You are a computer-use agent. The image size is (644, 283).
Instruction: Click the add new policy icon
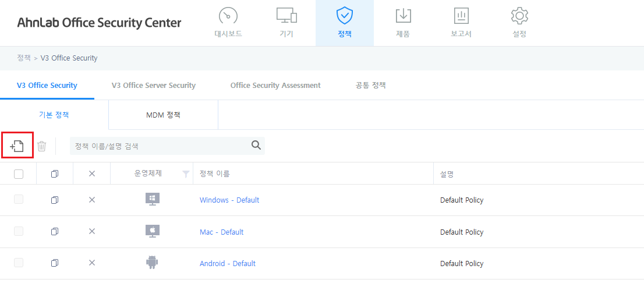coord(17,146)
